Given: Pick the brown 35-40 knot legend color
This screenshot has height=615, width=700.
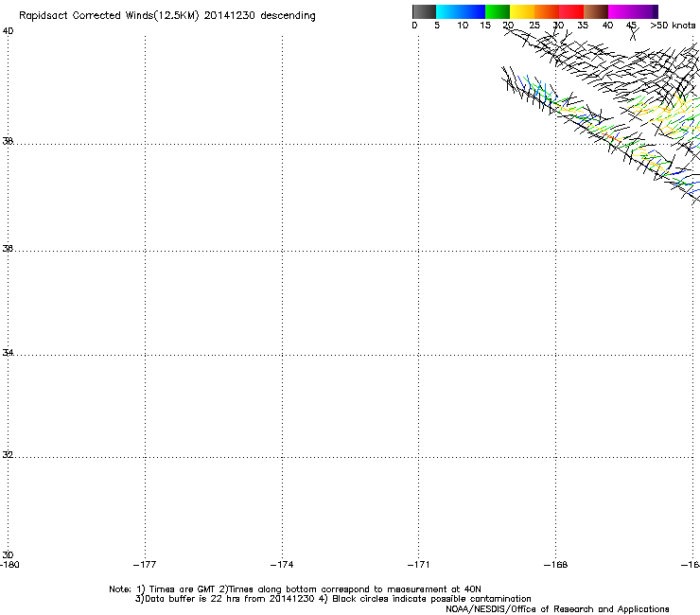Looking at the screenshot, I should pyautogui.click(x=596, y=11).
